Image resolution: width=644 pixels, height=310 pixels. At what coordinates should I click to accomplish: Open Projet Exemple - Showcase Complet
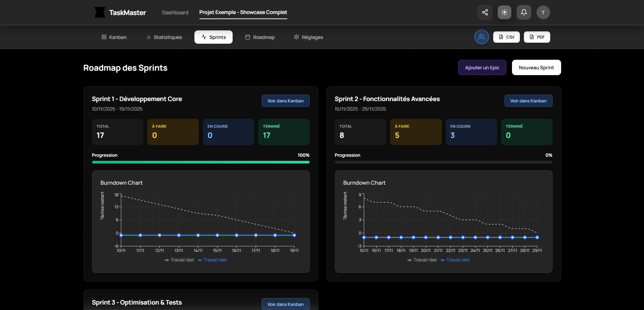tap(243, 12)
